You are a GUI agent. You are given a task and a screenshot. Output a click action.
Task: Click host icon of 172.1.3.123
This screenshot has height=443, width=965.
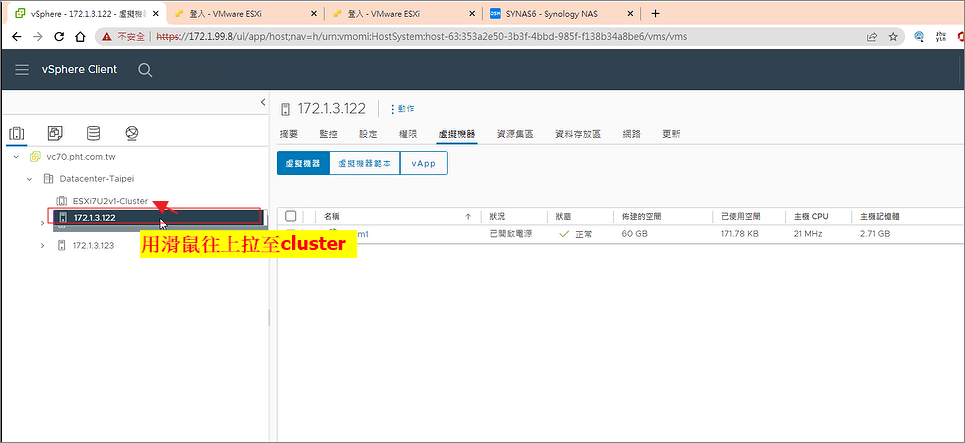point(61,245)
